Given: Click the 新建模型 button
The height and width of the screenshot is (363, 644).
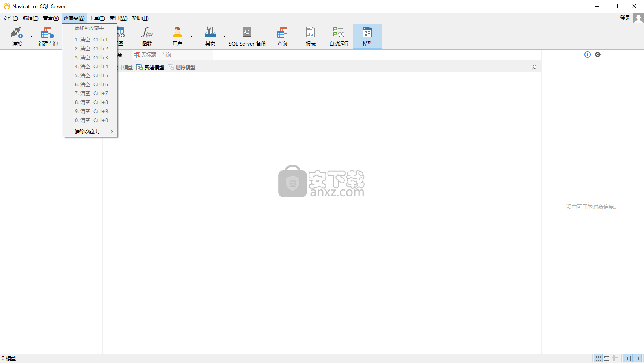Looking at the screenshot, I should coord(150,67).
